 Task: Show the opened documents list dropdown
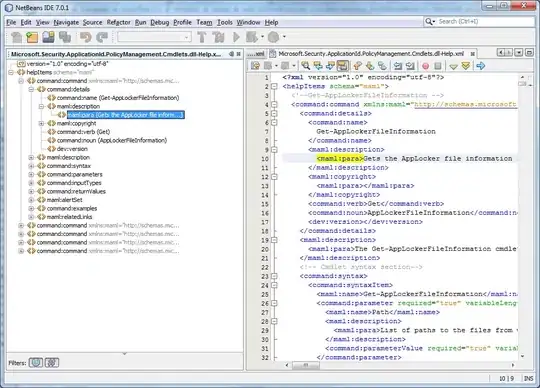[519, 53]
